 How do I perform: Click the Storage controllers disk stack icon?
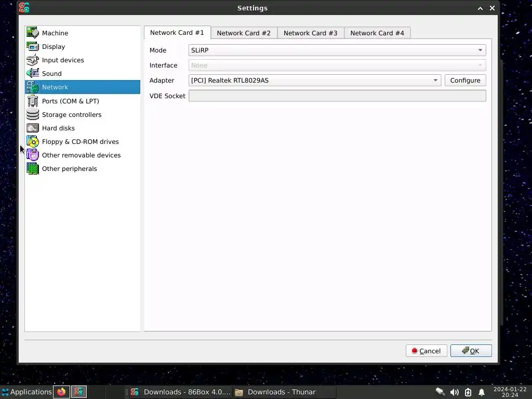tap(33, 114)
